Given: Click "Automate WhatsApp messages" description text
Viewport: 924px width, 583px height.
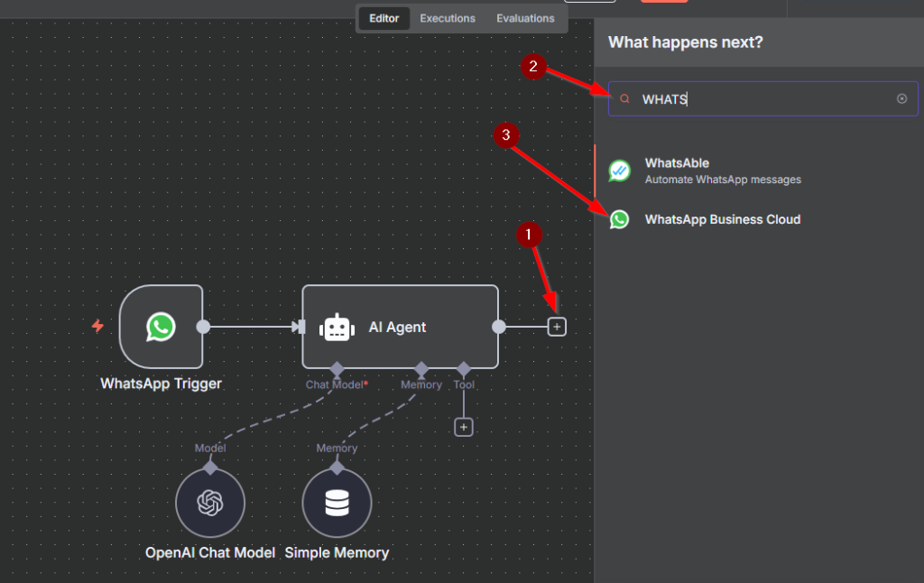Looking at the screenshot, I should tap(723, 180).
